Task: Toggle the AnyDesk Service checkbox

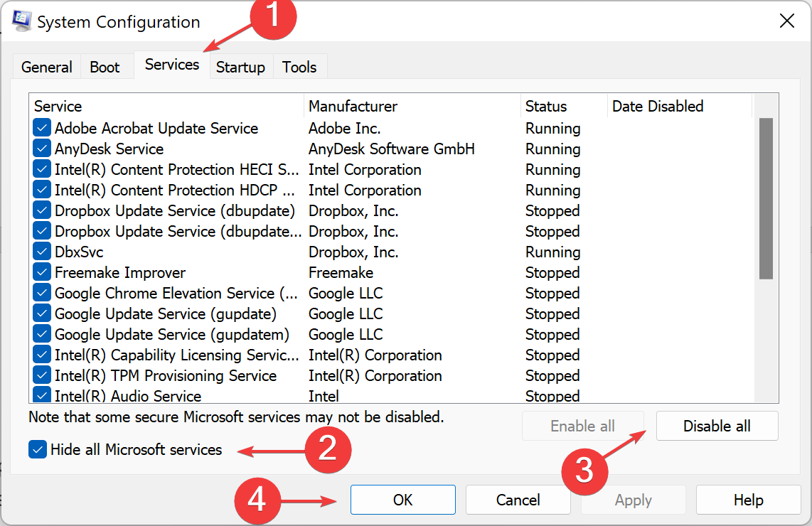Action: pos(41,149)
